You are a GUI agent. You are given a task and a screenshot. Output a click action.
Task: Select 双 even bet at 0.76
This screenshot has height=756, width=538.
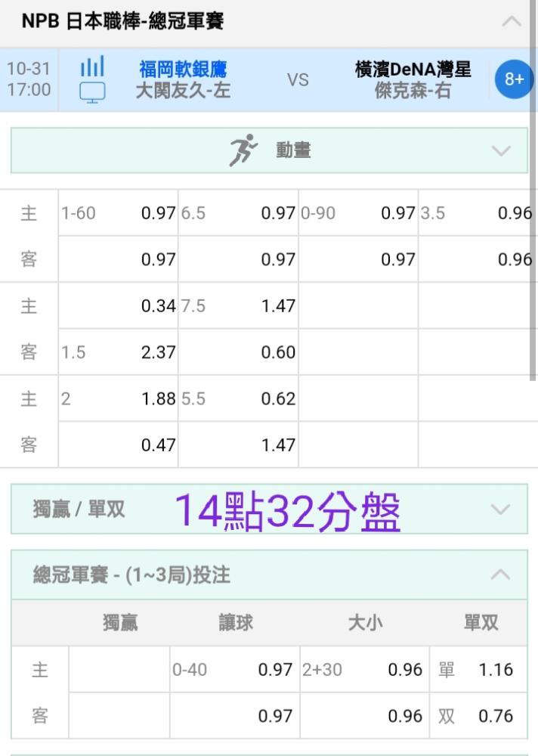coord(478,715)
